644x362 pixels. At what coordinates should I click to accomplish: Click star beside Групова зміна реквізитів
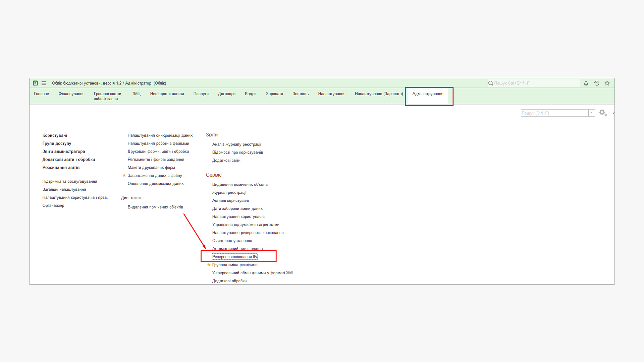[209, 264]
